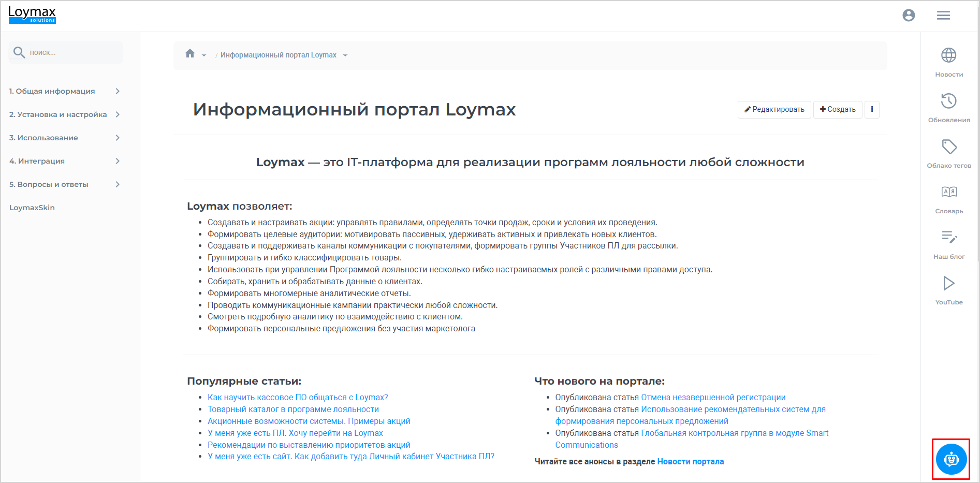This screenshot has height=483, width=980.
Task: Open the three-dot more actions button
Action: tap(872, 109)
